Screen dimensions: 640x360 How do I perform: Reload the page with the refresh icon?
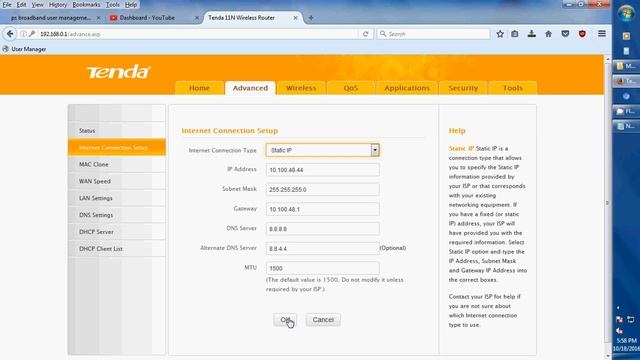point(366,34)
